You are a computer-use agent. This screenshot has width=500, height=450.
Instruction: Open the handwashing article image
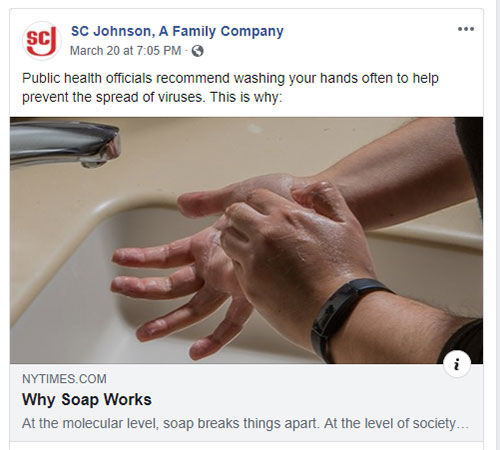point(246,240)
